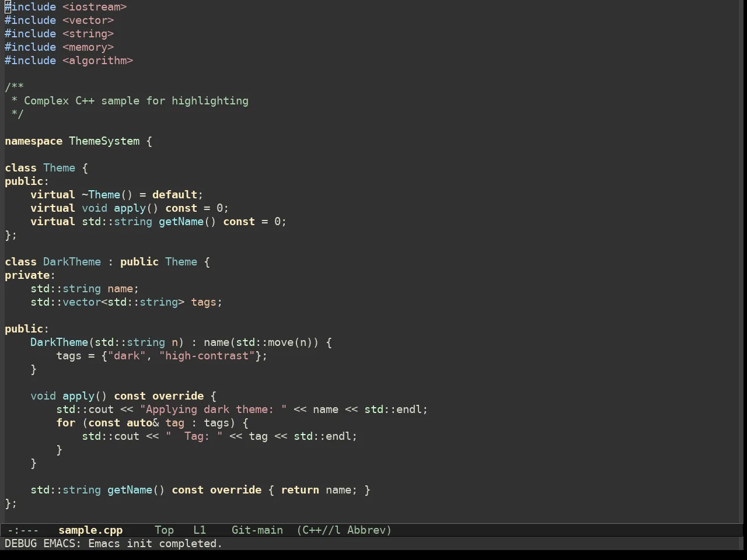Screen dimensions: 747x560
Task: Click the Top position indicator in mode line
Action: (x=164, y=530)
